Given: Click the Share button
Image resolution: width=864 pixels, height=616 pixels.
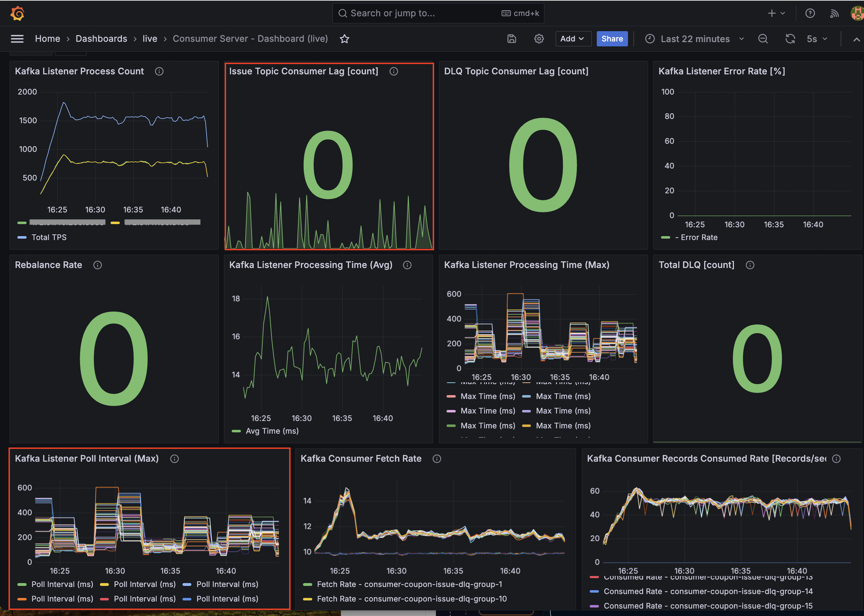Looking at the screenshot, I should pos(612,39).
